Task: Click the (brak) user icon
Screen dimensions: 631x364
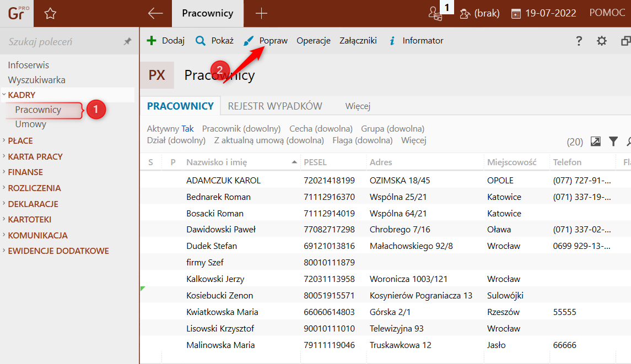Action: (x=465, y=14)
